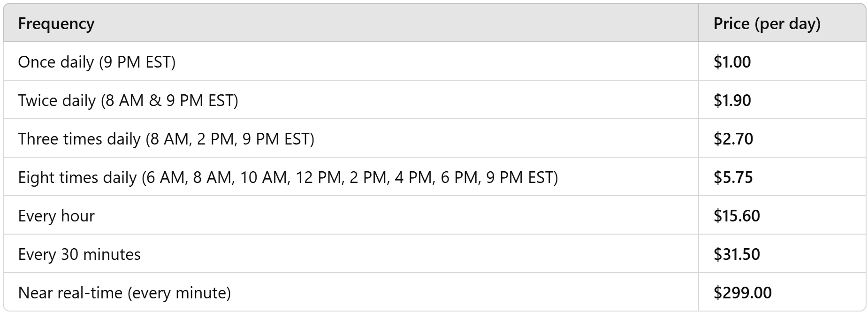Click the Frequency column header
Viewport: 868px width, 312px height.
(x=56, y=23)
